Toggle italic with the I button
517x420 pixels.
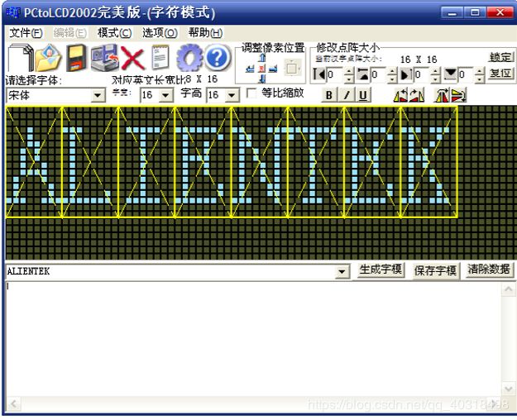pyautogui.click(x=347, y=95)
